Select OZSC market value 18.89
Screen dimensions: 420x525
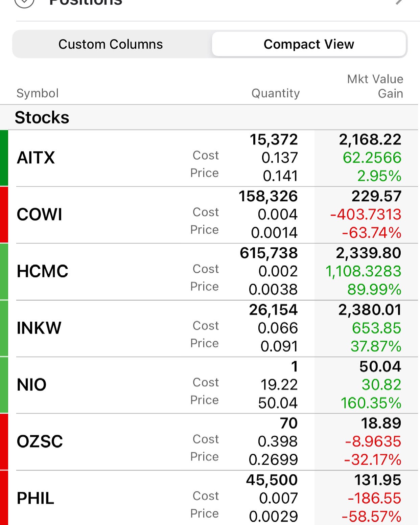(x=381, y=423)
